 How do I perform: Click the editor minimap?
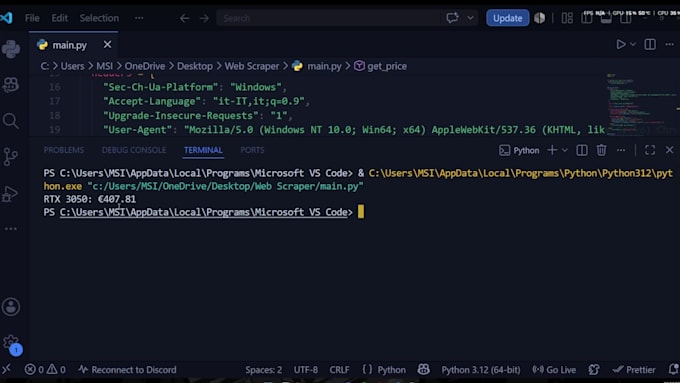click(643, 104)
